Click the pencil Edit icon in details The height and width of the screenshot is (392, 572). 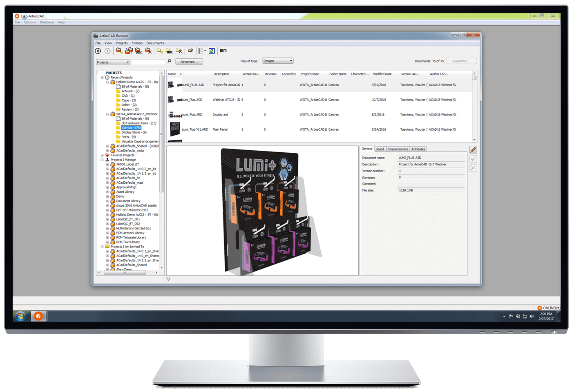473,150
